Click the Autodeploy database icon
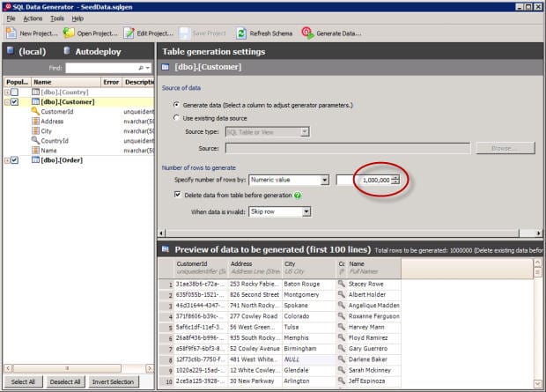Image resolution: width=546 pixels, height=392 pixels. pyautogui.click(x=67, y=51)
